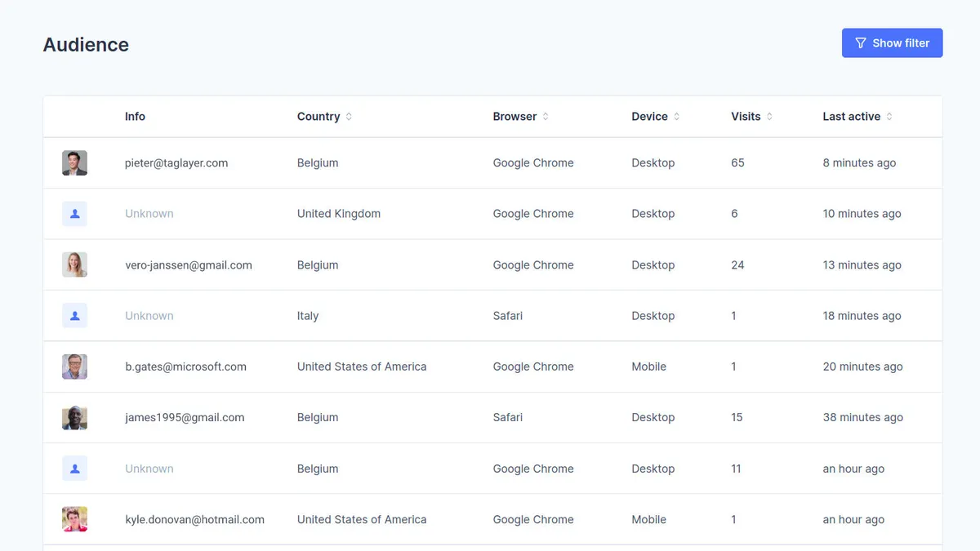Click avatar of b.gates@microsoft.com
This screenshot has height=551, width=980.
(74, 367)
